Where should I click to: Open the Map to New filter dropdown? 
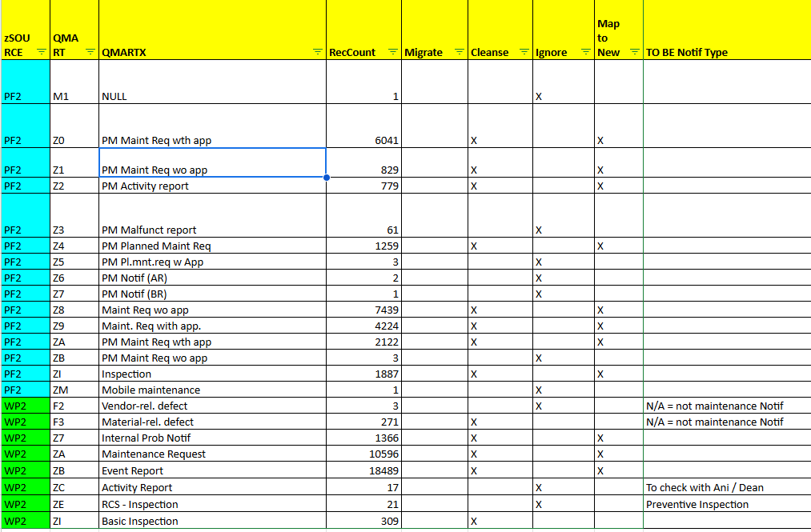click(635, 53)
